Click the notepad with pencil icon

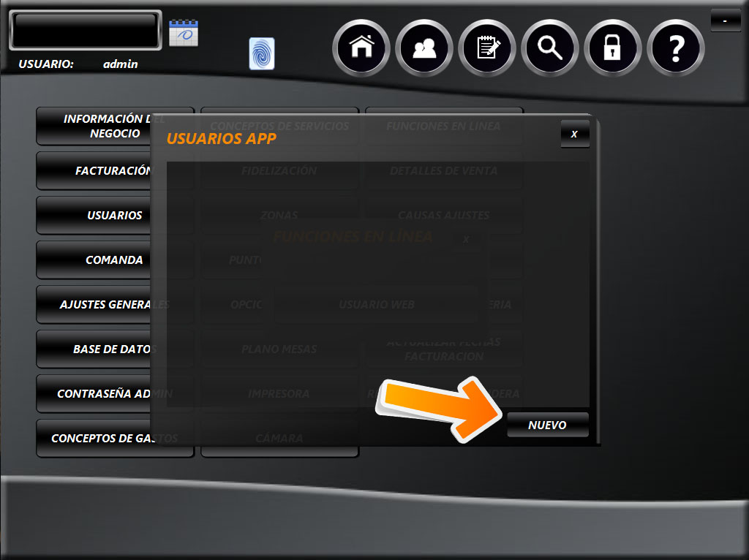click(487, 48)
